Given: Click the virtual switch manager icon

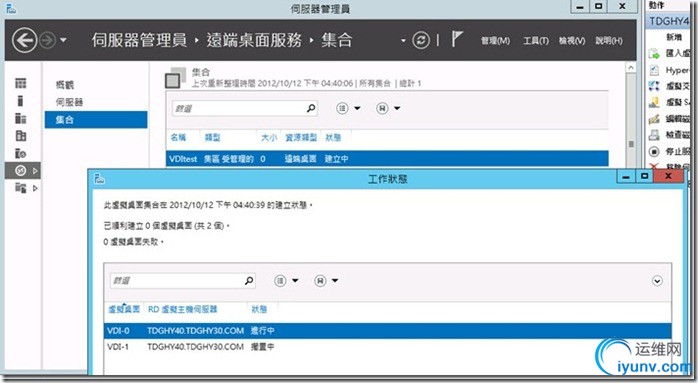Looking at the screenshot, I should [654, 86].
